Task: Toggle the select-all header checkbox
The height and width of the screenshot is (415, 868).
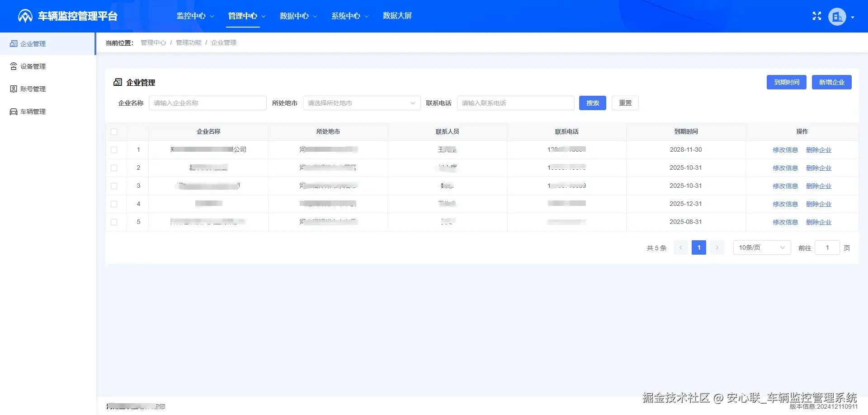Action: [114, 132]
